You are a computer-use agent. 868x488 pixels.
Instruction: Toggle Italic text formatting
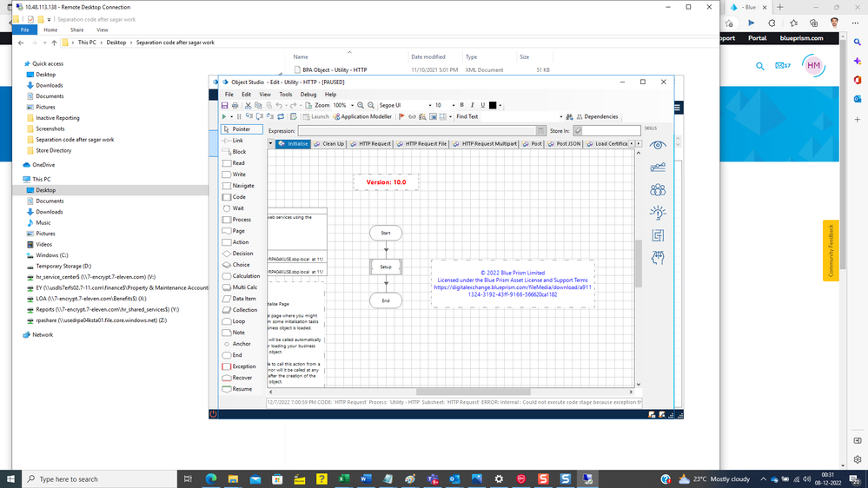click(472, 105)
